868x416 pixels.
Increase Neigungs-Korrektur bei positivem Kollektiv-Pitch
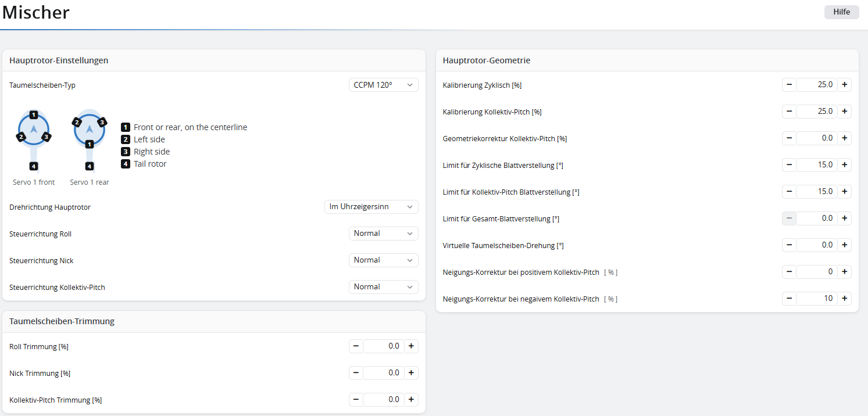[844, 272]
